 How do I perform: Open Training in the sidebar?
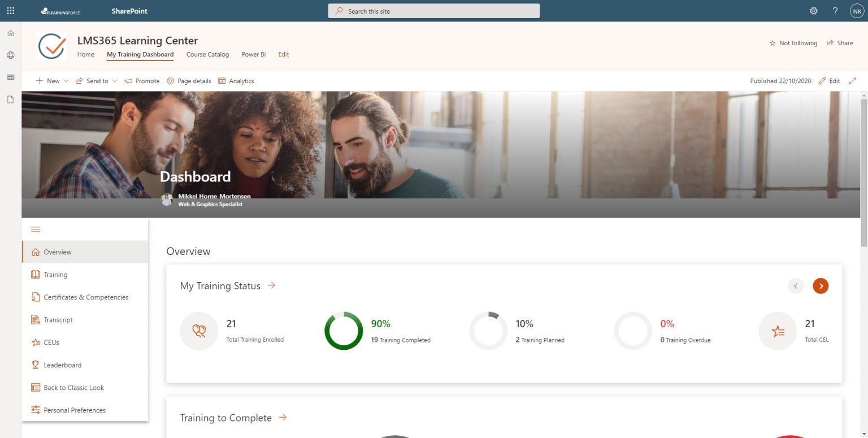coord(85,275)
